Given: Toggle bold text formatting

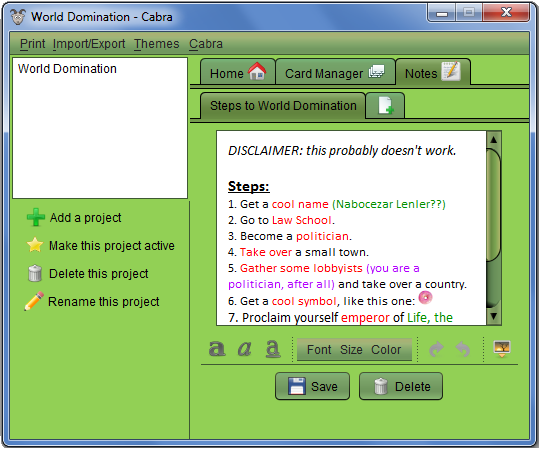Looking at the screenshot, I should [x=217, y=348].
